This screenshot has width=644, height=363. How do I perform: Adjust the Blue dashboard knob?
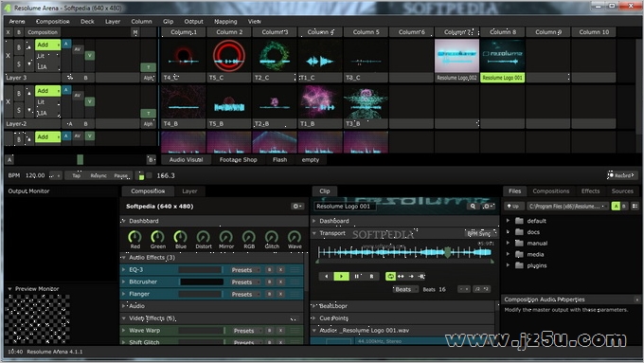(180, 237)
